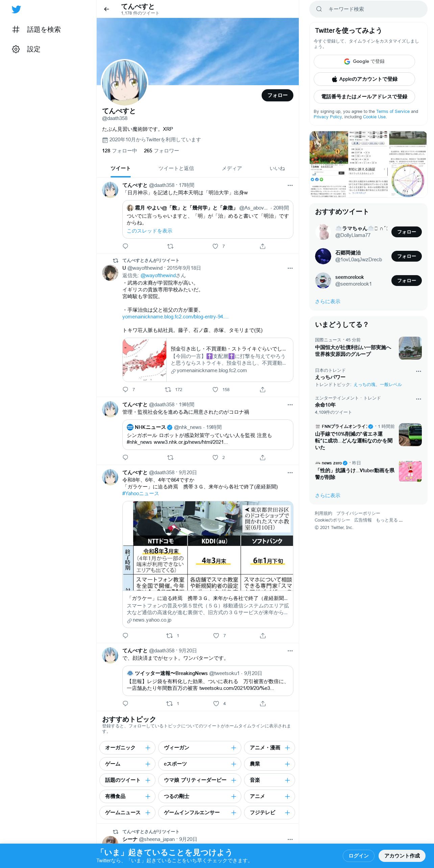Viewport: 434px width, 868px height.
Task: Share the コロナ禍 tweet
Action: 263,457
